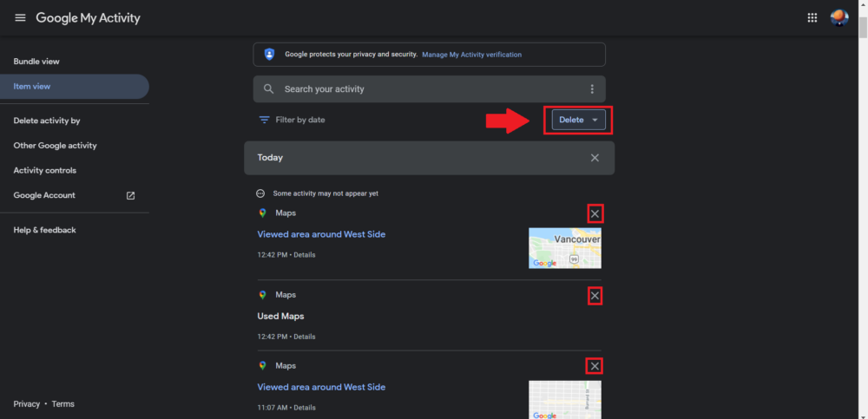Click the Filter by date icon

point(265,120)
